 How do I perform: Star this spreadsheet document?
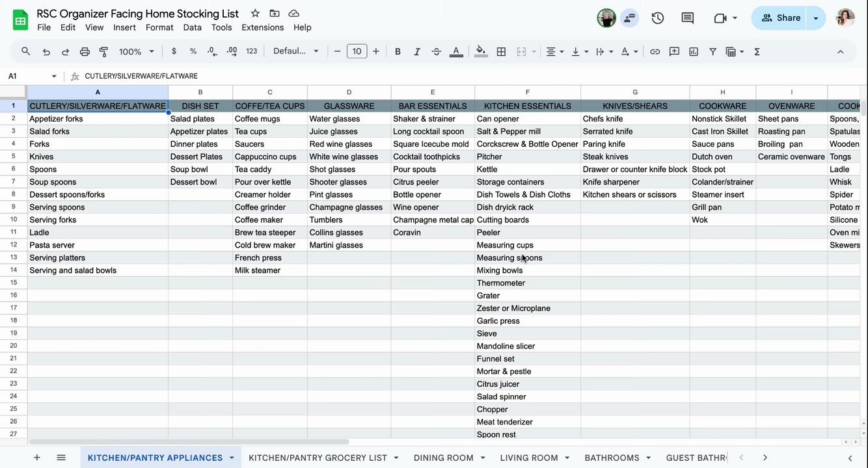pos(255,14)
